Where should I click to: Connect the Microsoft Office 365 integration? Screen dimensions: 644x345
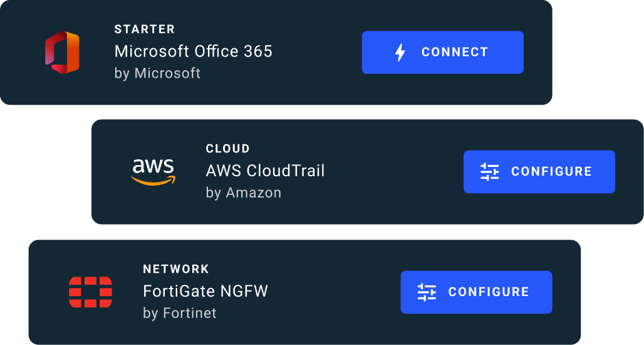tap(442, 53)
